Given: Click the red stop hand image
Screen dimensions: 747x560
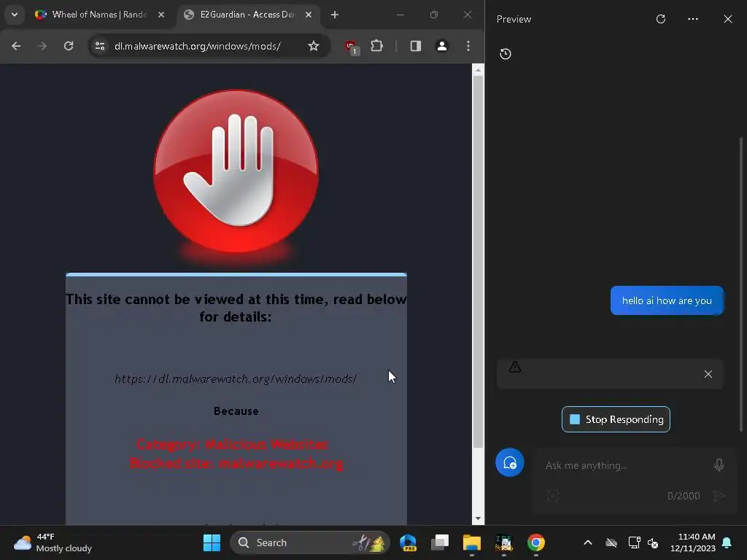Looking at the screenshot, I should pos(236,171).
